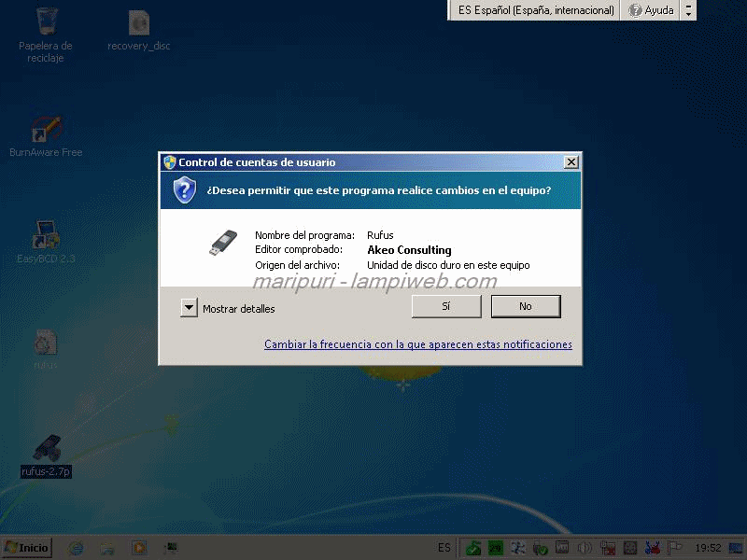Click the UAC shield icon in title bar

[x=170, y=162]
